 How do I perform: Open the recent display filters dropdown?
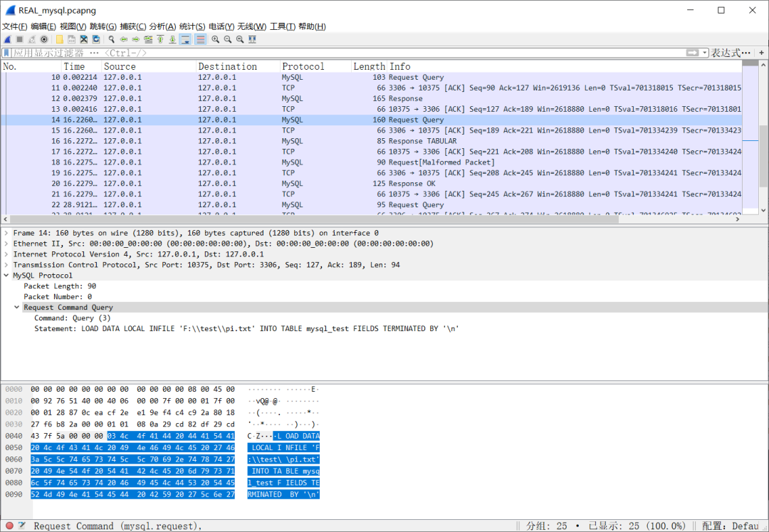tap(705, 53)
